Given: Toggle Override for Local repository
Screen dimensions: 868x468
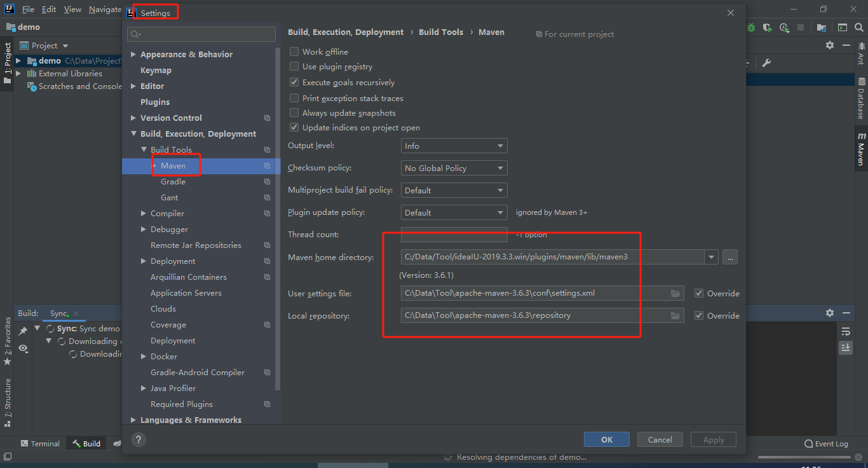Looking at the screenshot, I should 699,315.
